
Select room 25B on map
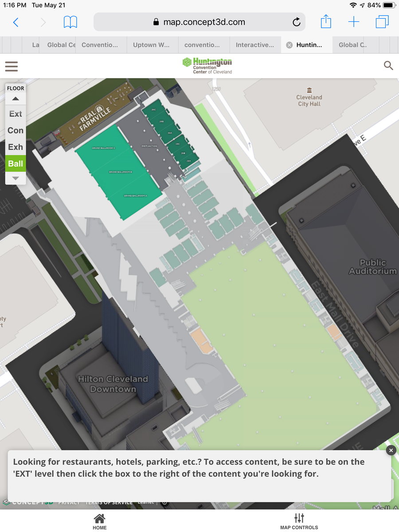[x=183, y=153]
